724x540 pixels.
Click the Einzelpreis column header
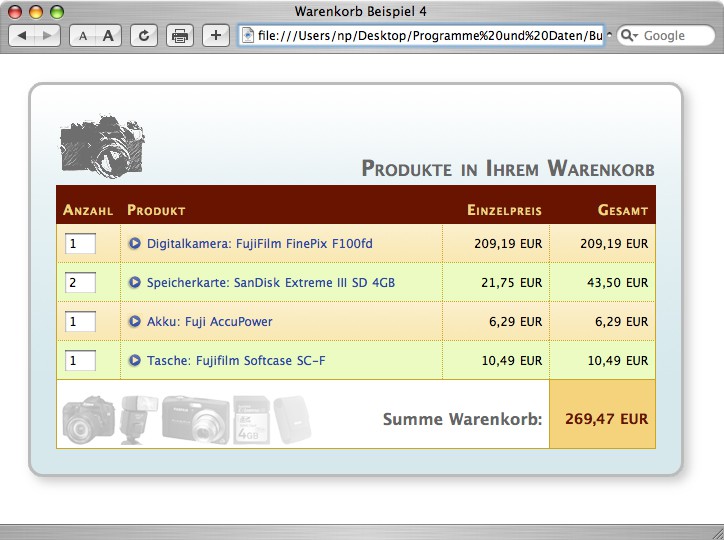click(504, 210)
